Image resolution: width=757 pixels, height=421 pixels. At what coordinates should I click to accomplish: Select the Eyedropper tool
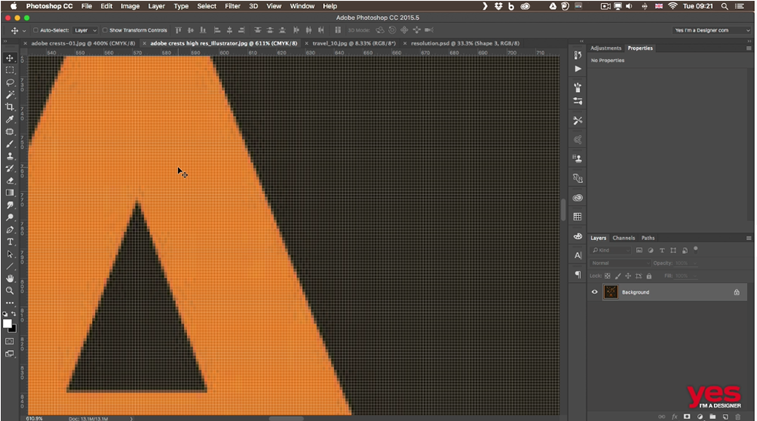click(x=10, y=119)
